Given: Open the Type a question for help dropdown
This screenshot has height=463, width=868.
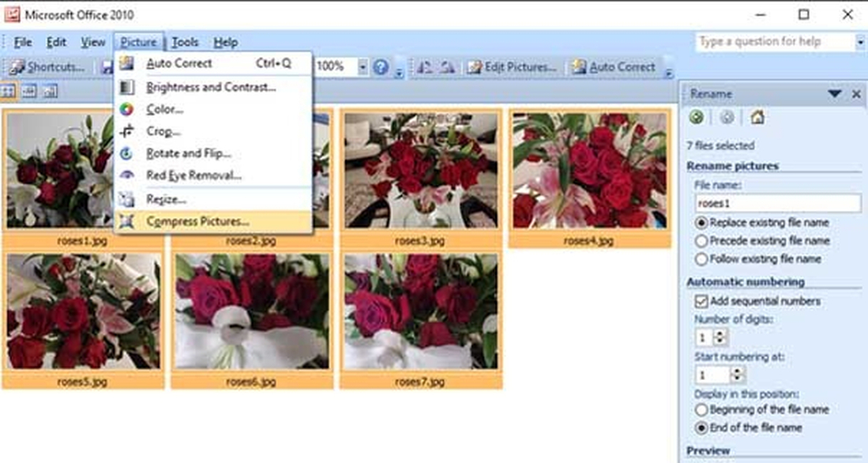Looking at the screenshot, I should [862, 40].
